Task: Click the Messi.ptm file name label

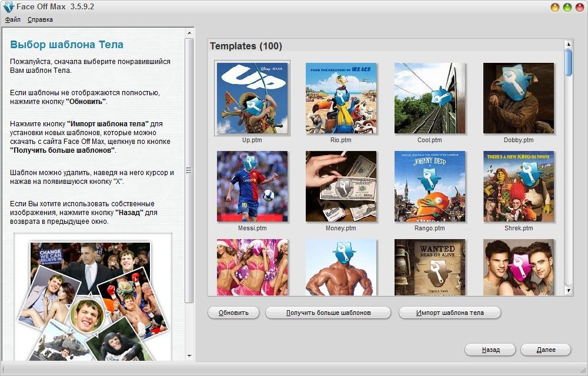Action: [252, 228]
